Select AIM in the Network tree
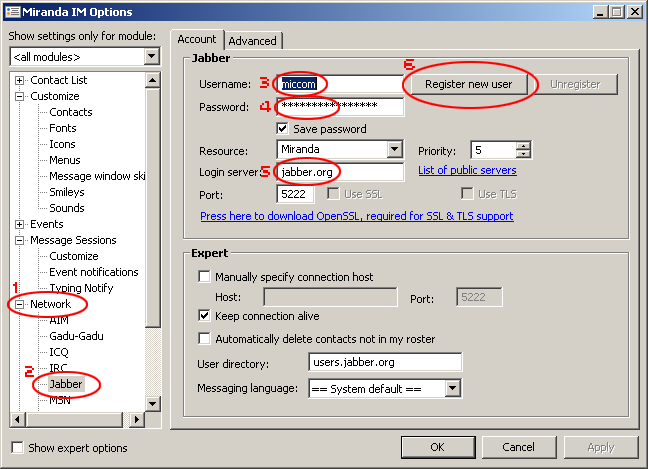The height and width of the screenshot is (469, 648). tap(59, 320)
